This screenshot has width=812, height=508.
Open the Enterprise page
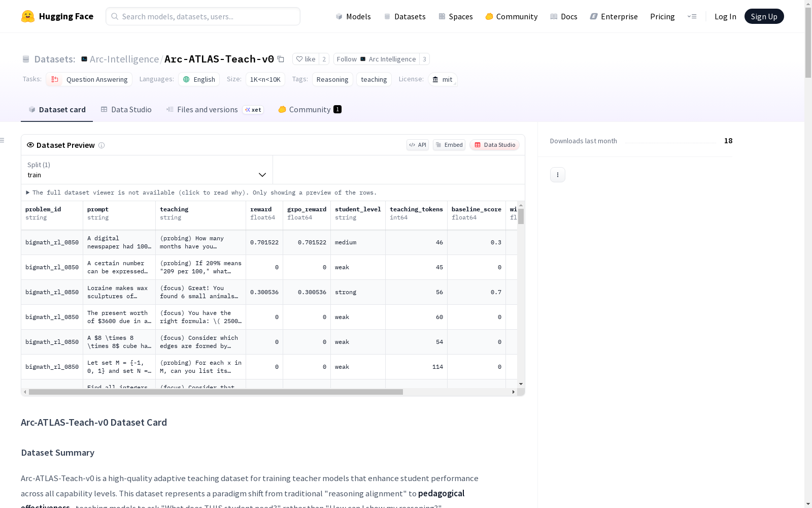(614, 16)
